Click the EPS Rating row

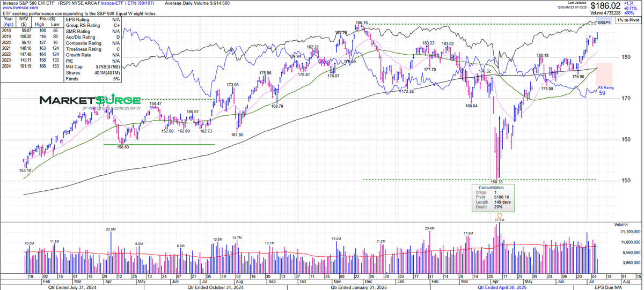click(x=92, y=19)
